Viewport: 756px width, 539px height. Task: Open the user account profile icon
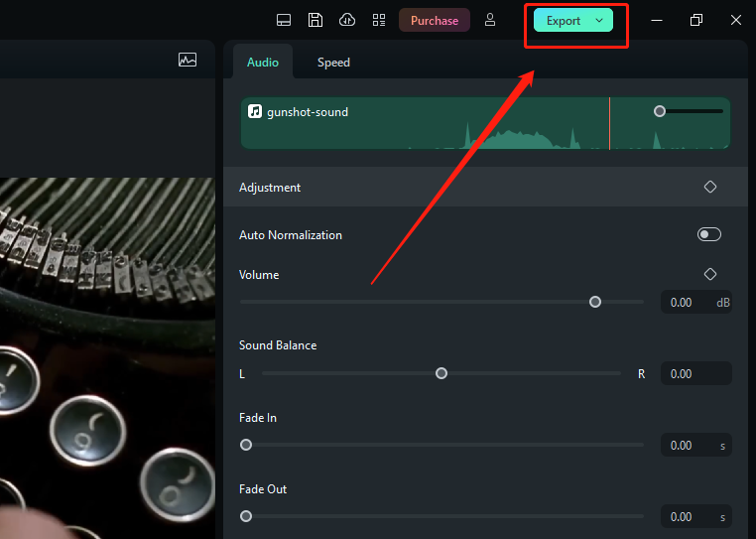pos(490,20)
